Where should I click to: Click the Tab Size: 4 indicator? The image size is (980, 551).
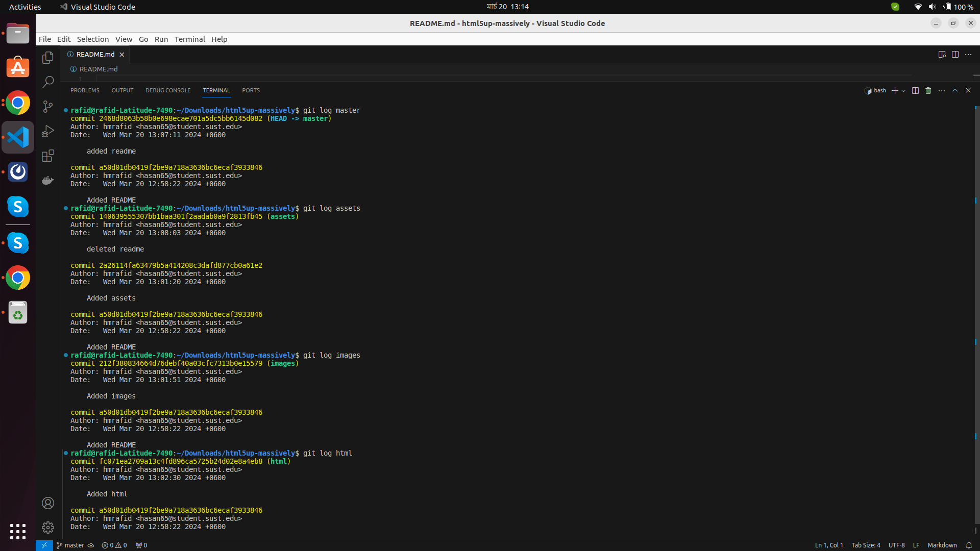pos(866,545)
